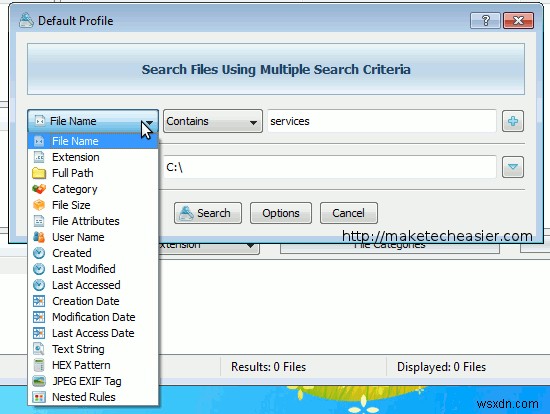
Task: Click the calculator icon beside HEX Pattern
Action: click(x=39, y=365)
